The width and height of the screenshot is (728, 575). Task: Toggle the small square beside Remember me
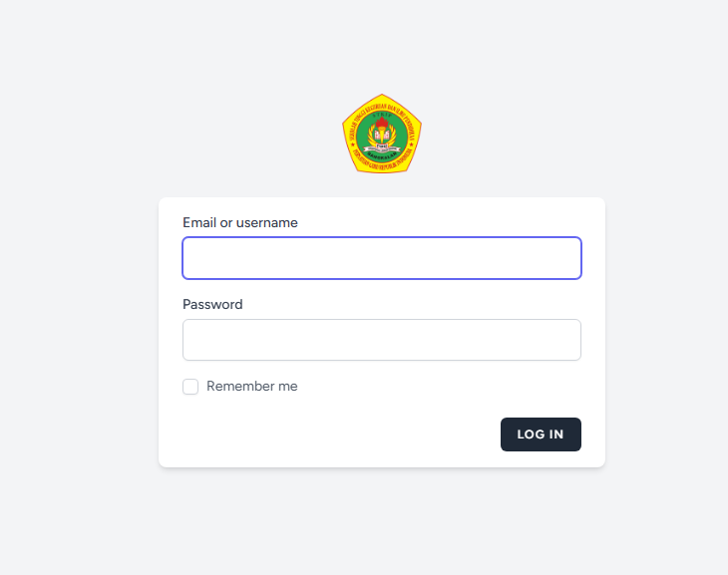190,387
